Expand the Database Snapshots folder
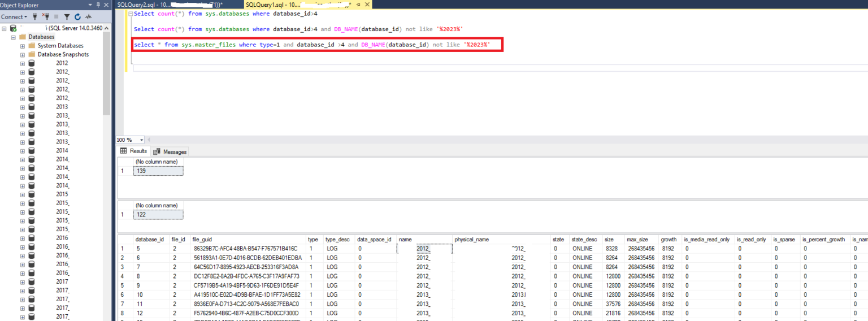 pyautogui.click(x=23, y=55)
